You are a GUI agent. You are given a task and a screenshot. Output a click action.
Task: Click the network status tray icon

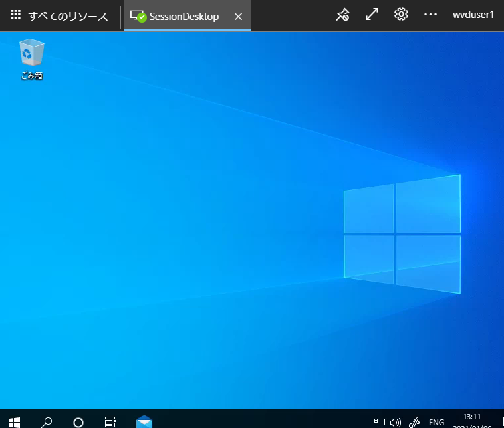point(379,423)
